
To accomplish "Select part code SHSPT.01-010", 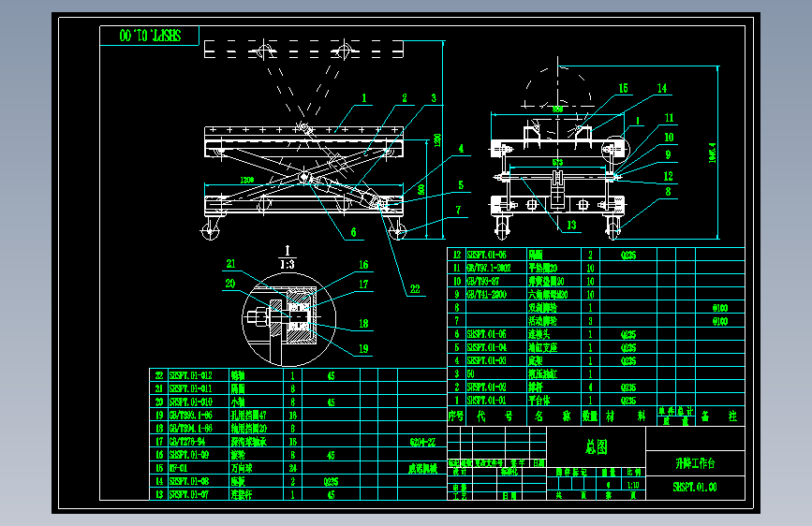I will [190, 402].
